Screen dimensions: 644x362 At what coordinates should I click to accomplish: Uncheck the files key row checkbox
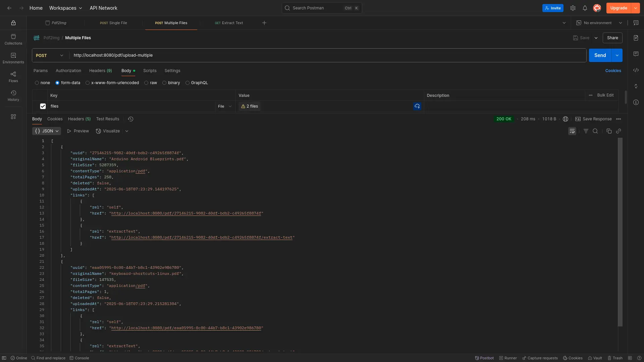pos(43,106)
